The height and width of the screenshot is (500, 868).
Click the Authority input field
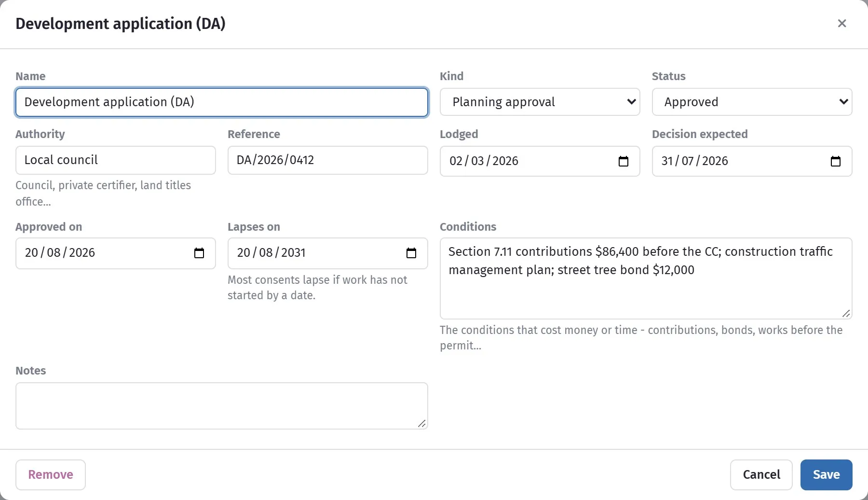pos(115,160)
